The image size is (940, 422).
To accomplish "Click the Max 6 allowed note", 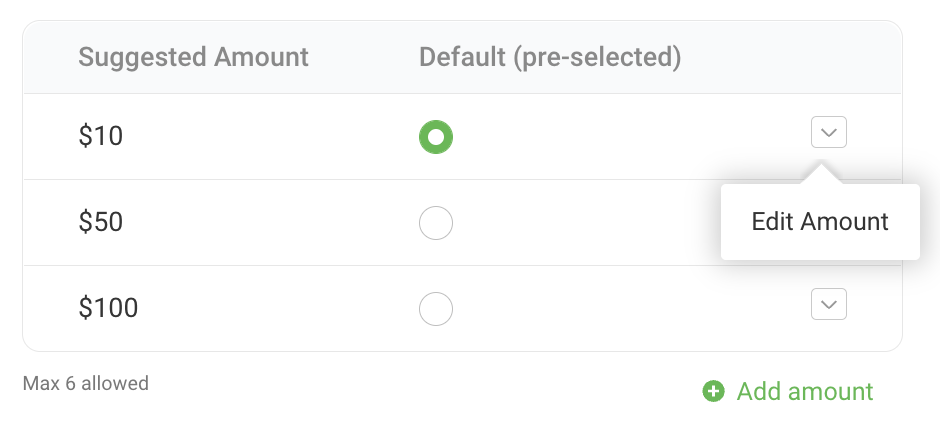I will tap(86, 383).
